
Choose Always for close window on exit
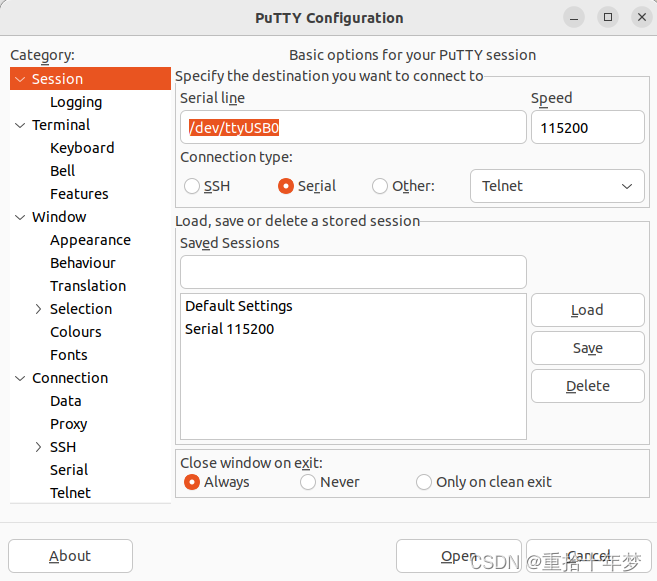click(192, 482)
